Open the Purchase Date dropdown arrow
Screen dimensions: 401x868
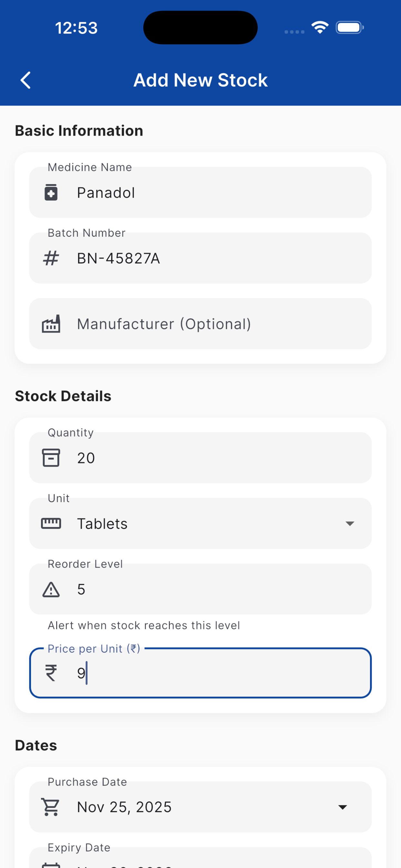(x=342, y=807)
